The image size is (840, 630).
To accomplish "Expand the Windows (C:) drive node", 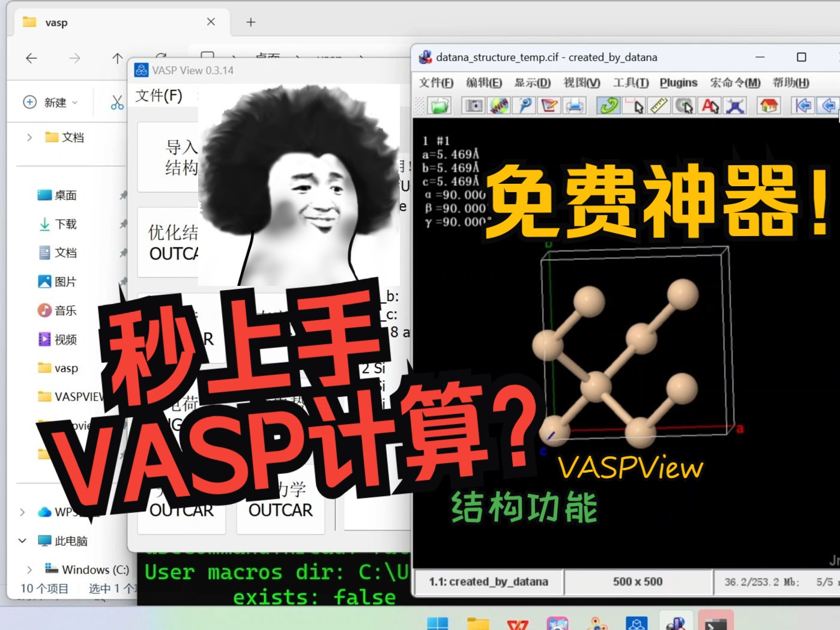I will click(29, 569).
